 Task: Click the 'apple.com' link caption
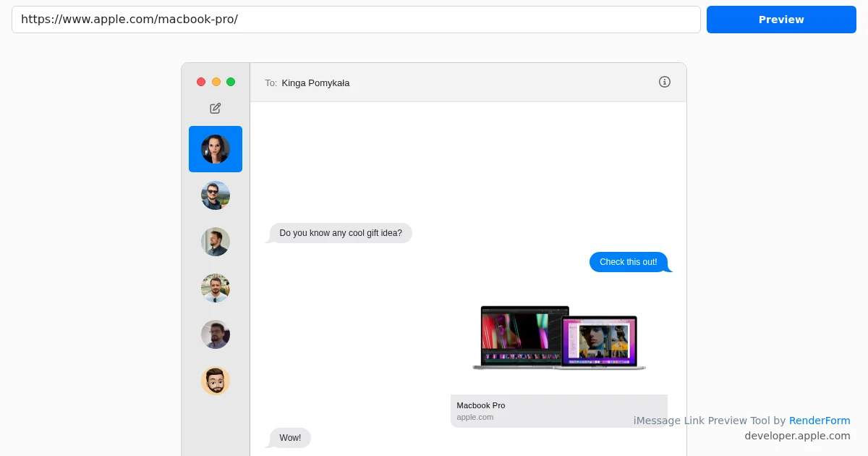click(x=475, y=417)
